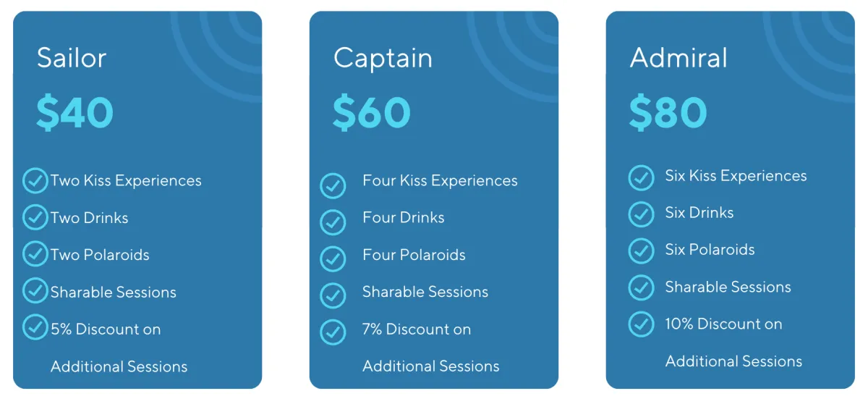Click checkmark icon next to Six Drinks

pyautogui.click(x=641, y=214)
